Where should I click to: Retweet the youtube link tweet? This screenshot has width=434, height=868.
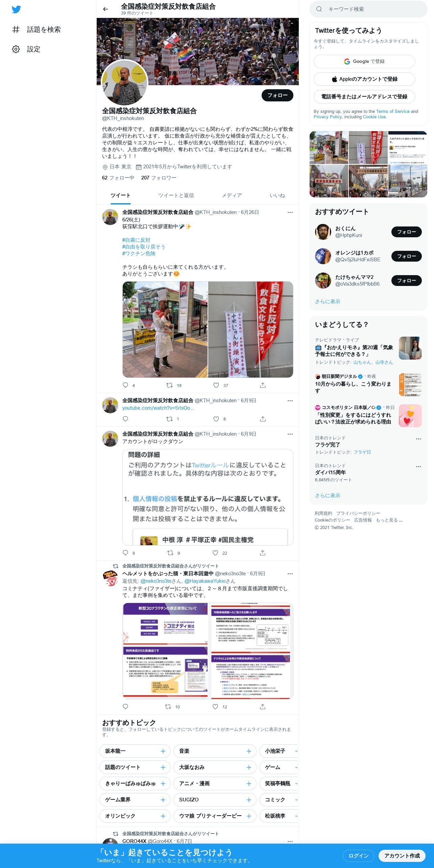point(169,419)
